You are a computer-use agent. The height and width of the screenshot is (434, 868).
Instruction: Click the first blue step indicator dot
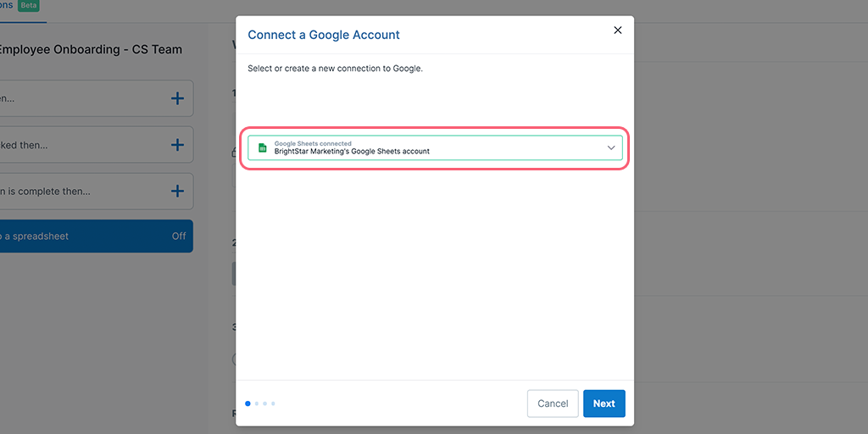pyautogui.click(x=248, y=403)
